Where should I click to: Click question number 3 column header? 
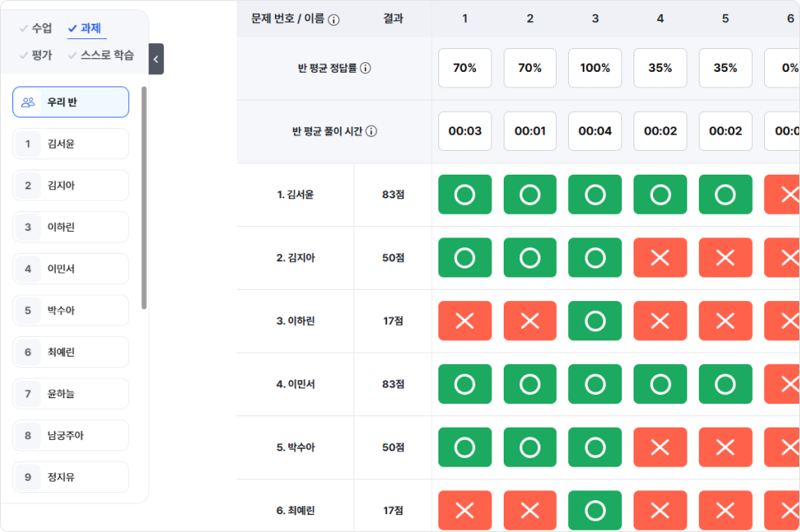click(595, 19)
